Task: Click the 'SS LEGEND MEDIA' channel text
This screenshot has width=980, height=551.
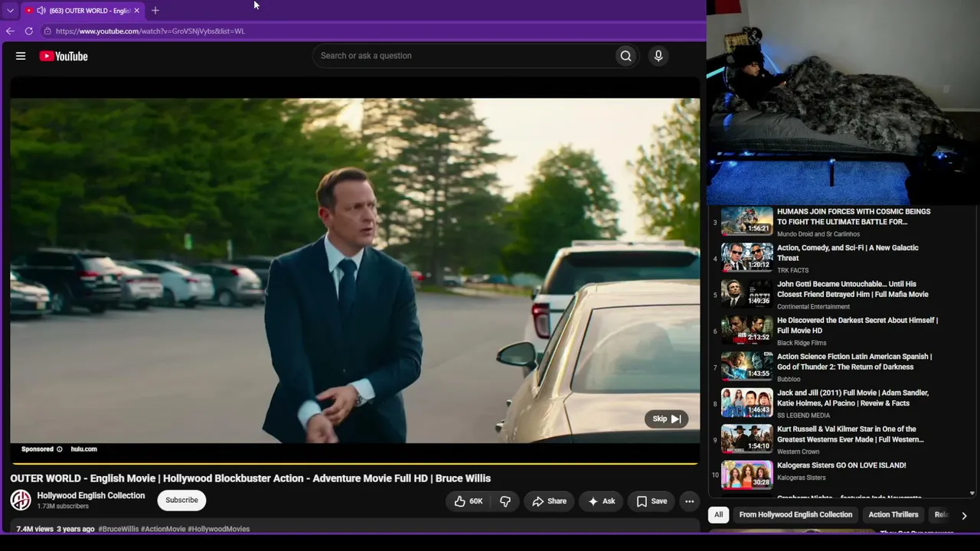Action: click(x=803, y=416)
